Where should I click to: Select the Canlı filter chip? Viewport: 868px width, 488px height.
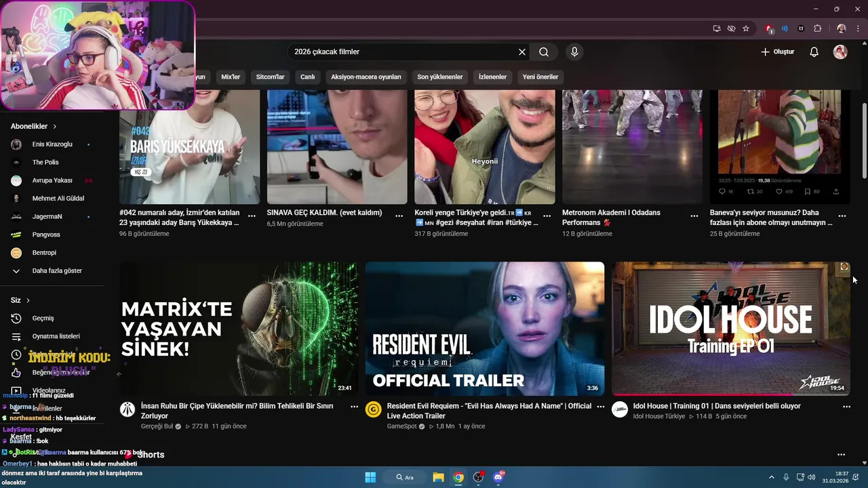[308, 77]
